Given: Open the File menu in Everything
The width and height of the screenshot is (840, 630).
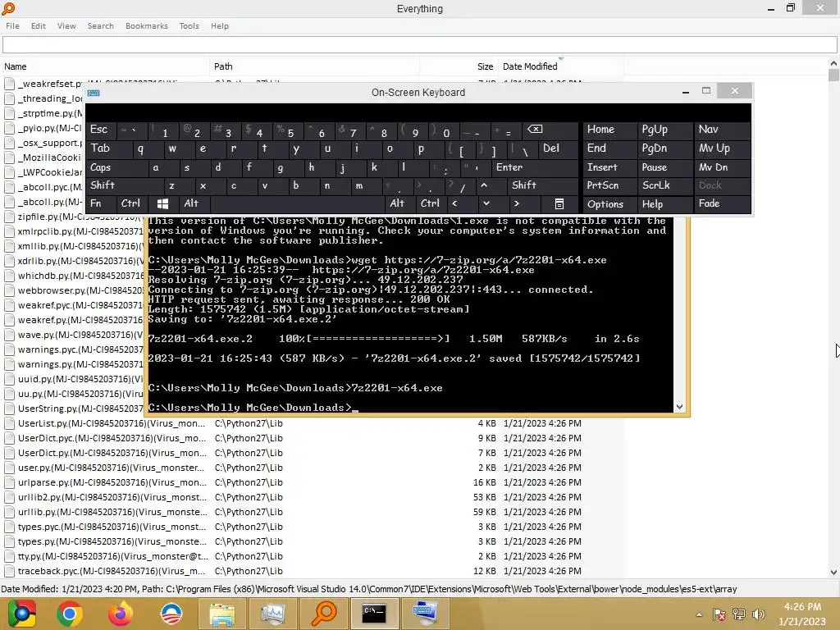Looking at the screenshot, I should 12,25.
